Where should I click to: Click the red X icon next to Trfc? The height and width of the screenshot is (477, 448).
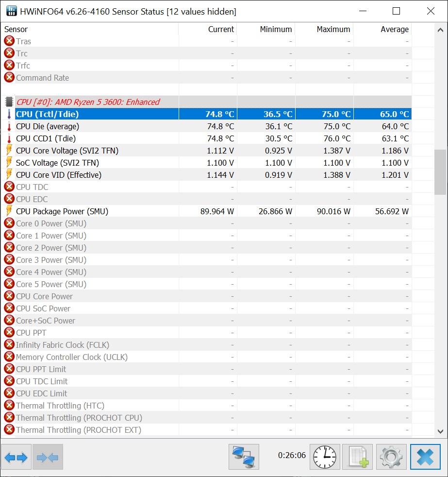[9, 65]
